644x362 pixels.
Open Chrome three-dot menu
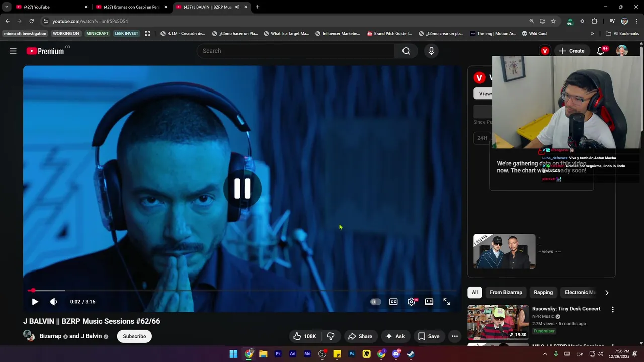click(636, 21)
